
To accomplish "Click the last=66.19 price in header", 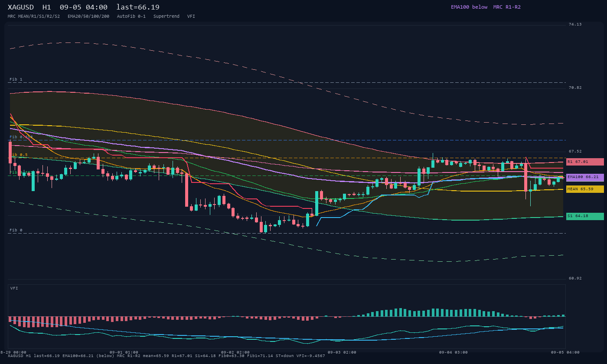I will 138,7.
